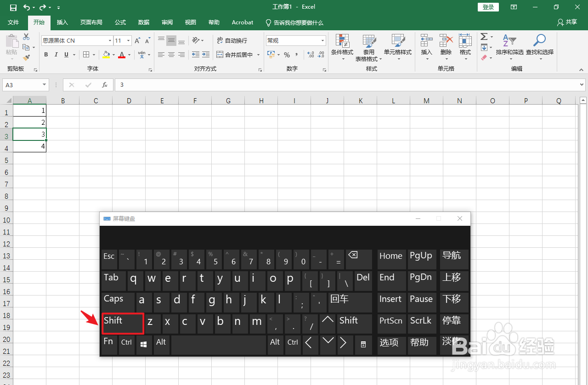The height and width of the screenshot is (385, 588).
Task: Open Cell Styles gallery
Action: [x=398, y=47]
